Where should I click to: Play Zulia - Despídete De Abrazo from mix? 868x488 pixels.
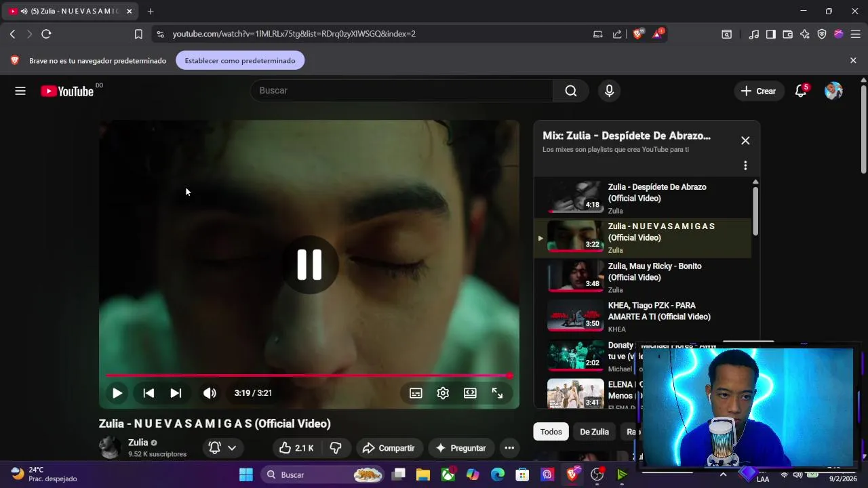(x=642, y=198)
